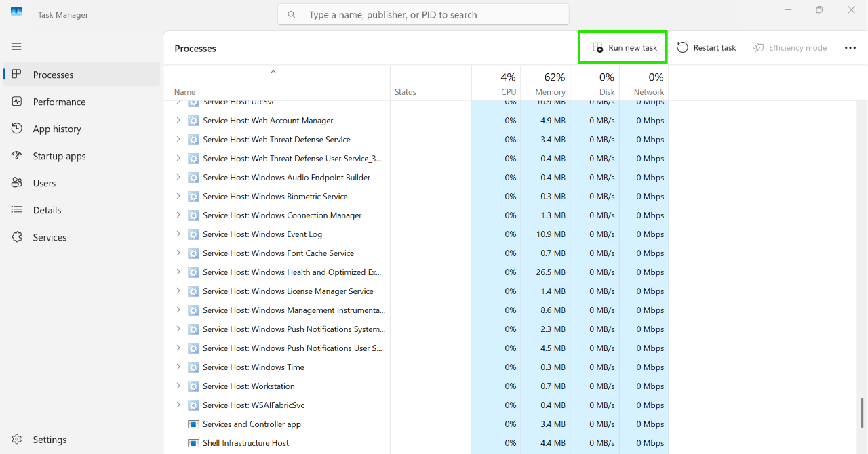
Task: Click gear icon of WSAIFabricSvc row
Action: [193, 405]
